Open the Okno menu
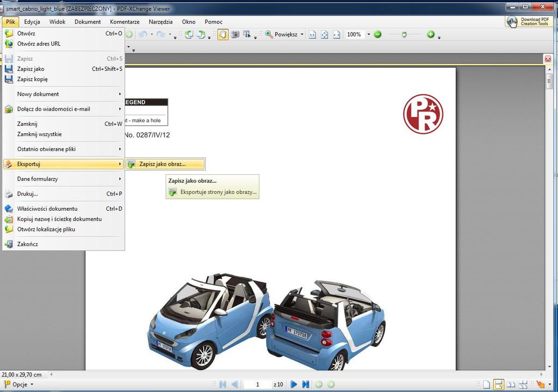Image resolution: width=558 pixels, height=392 pixels. click(x=189, y=22)
